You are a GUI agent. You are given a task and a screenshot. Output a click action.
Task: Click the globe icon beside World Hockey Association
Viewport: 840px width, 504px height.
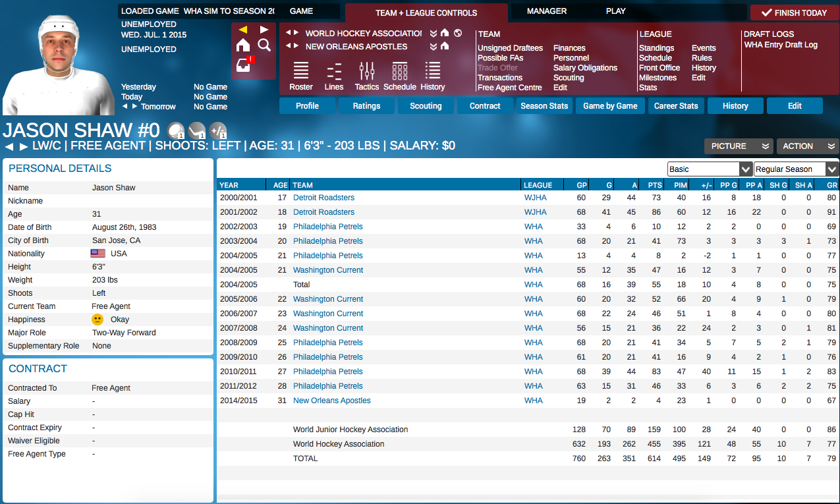point(458,33)
